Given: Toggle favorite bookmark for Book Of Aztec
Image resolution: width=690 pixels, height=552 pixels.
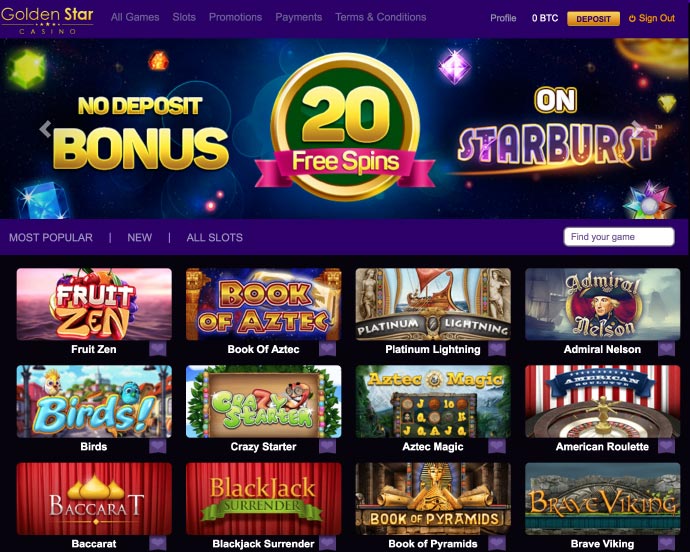Looking at the screenshot, I should click(327, 350).
